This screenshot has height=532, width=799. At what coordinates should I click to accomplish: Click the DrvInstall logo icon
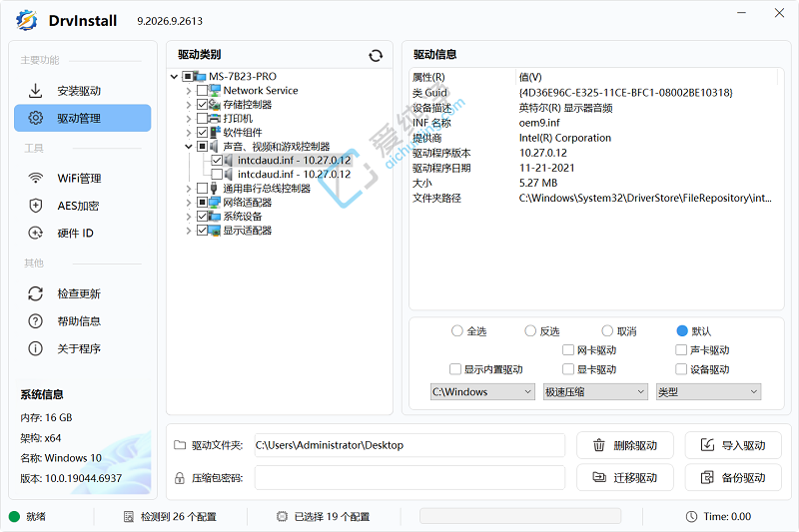27,20
